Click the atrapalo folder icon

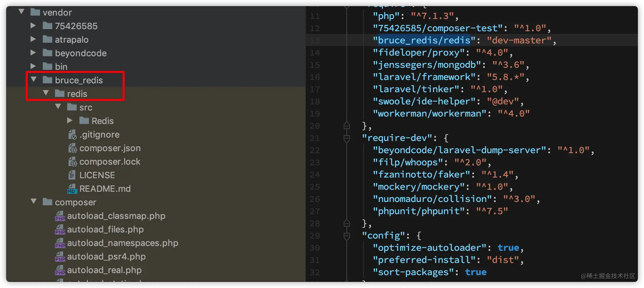48,39
